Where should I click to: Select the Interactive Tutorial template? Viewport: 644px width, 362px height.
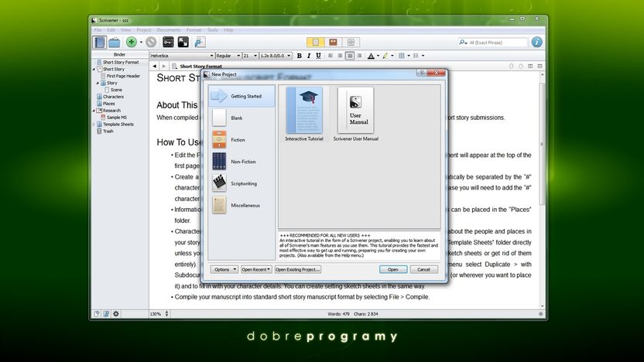click(x=304, y=114)
